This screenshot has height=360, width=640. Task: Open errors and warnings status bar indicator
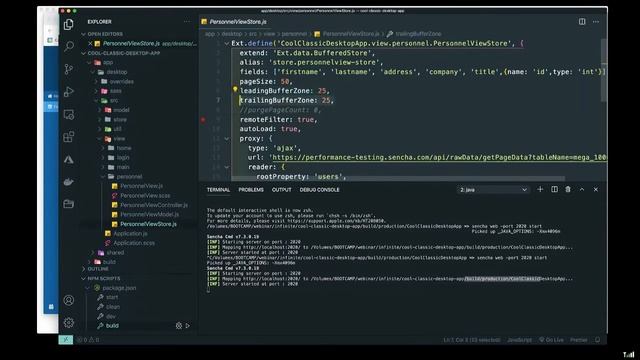88,340
